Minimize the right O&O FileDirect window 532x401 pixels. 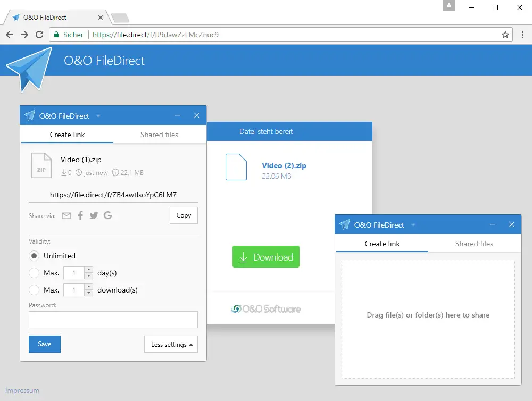point(493,224)
